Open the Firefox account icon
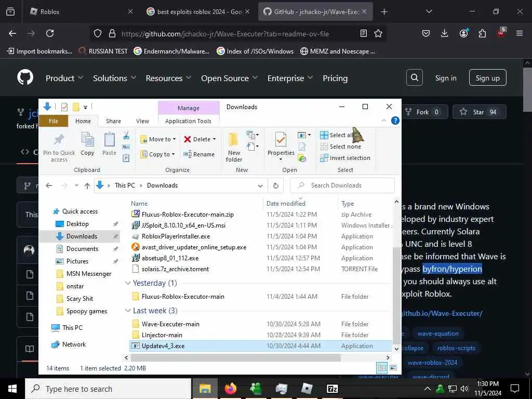 463,33
